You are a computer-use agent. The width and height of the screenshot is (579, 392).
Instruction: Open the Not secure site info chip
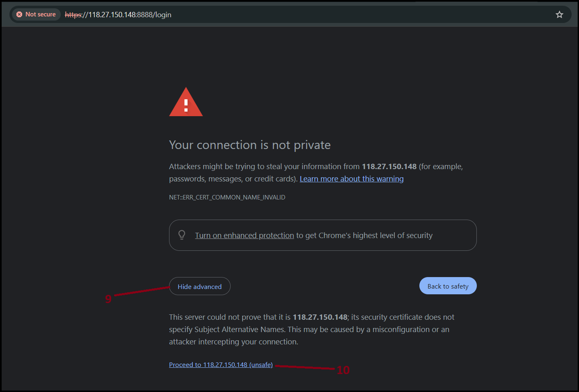36,14
